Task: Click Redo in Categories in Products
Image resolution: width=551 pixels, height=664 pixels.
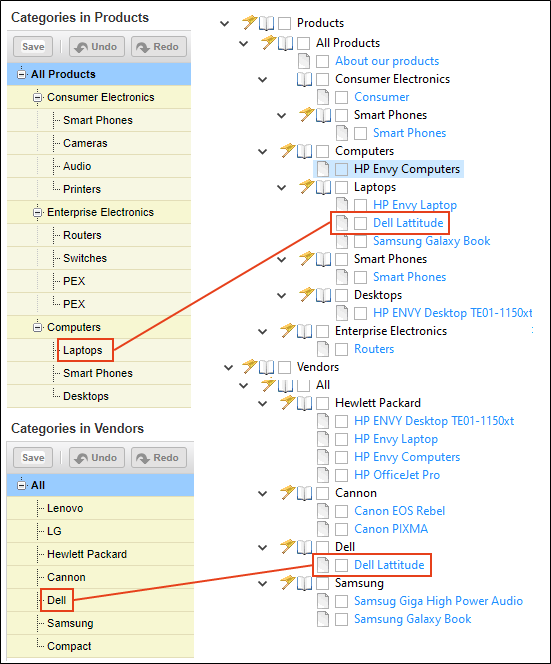Action: [x=159, y=47]
